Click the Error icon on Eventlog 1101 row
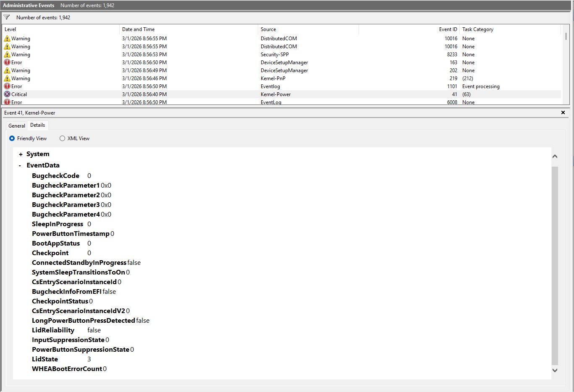Screen dimensions: 574x392 [7, 86]
